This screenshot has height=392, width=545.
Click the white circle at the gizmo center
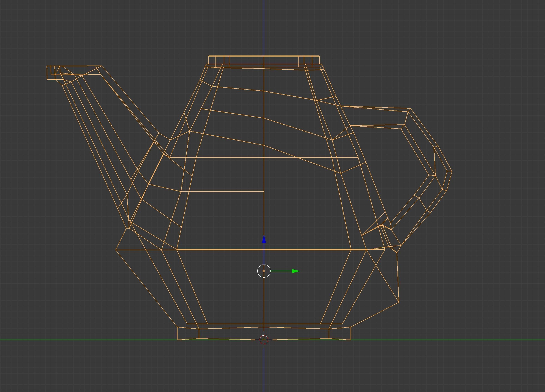point(264,271)
